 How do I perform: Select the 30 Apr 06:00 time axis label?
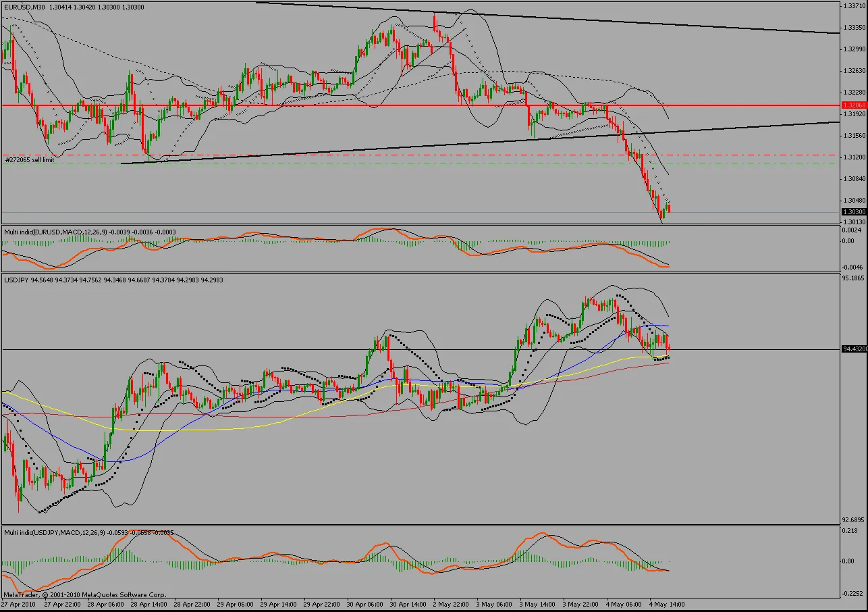[x=366, y=603]
